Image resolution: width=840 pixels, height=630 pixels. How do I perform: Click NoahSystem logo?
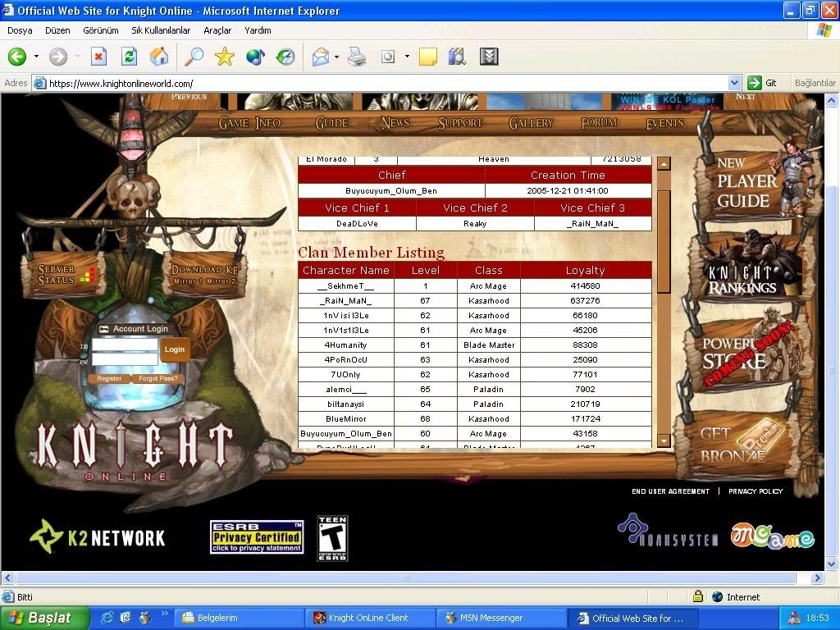(x=668, y=531)
